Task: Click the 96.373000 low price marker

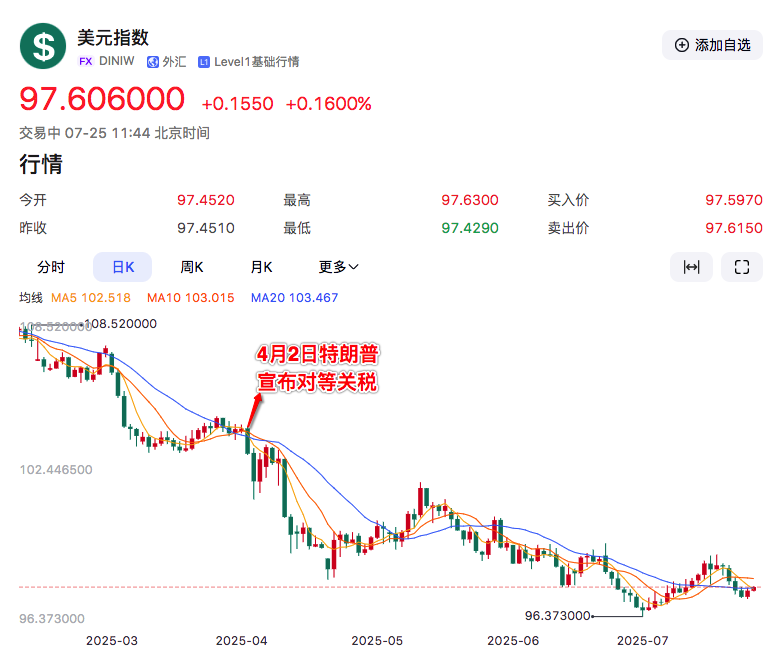Action: click(x=558, y=616)
